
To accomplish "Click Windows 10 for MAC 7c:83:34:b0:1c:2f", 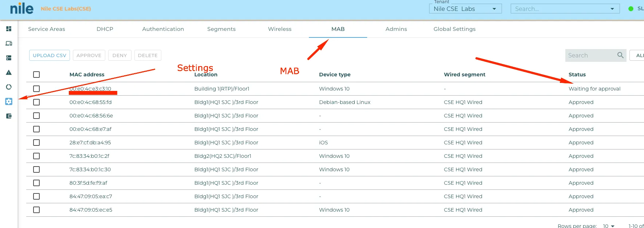I will click(x=334, y=156).
